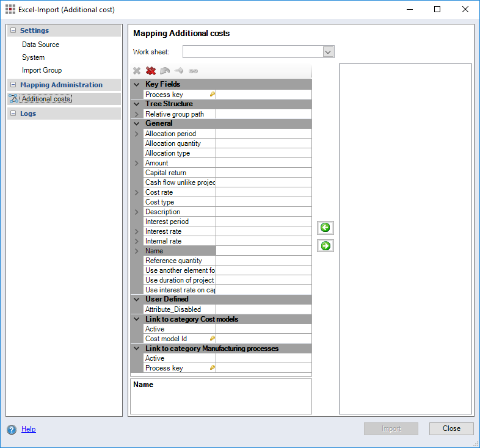Collapse the Logs section in the sidebar
This screenshot has height=448, width=480.
click(13, 114)
